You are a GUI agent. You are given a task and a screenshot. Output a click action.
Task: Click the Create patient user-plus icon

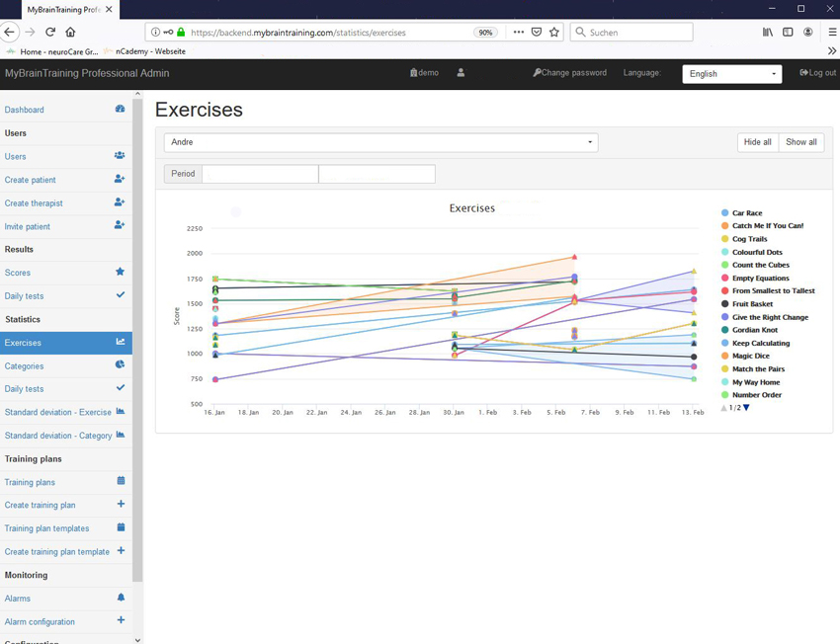[120, 179]
